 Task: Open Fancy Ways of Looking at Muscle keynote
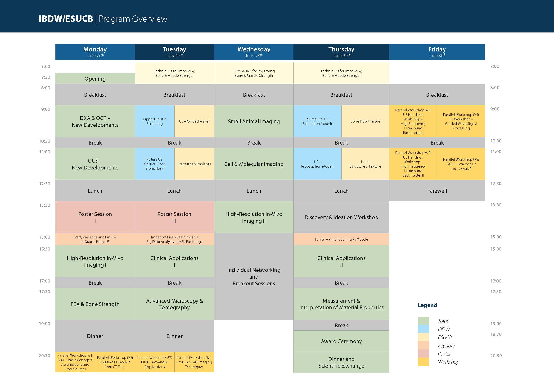pos(341,239)
